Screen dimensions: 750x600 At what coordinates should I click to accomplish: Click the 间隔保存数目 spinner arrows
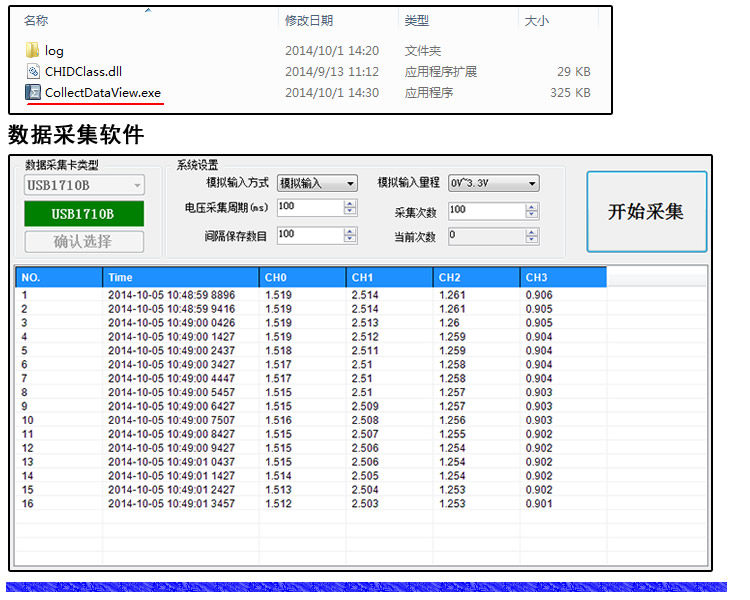(x=350, y=235)
